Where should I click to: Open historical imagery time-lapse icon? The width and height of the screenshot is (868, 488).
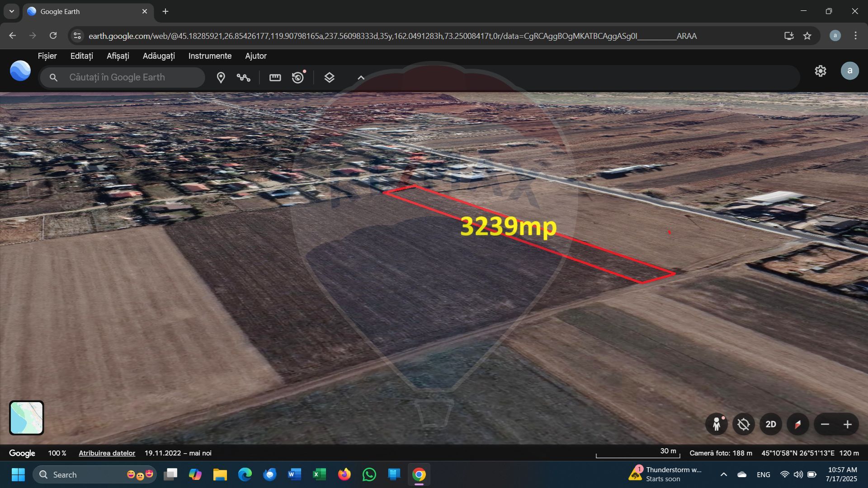[x=298, y=78]
